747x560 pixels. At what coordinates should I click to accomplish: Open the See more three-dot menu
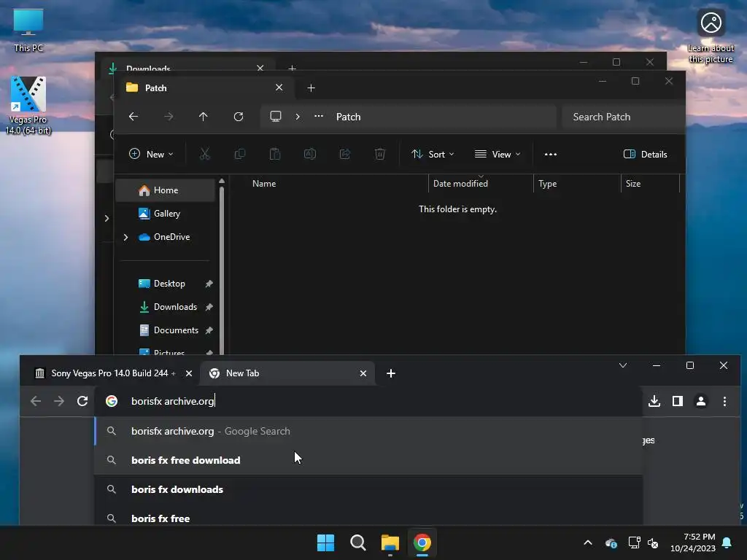coord(551,155)
